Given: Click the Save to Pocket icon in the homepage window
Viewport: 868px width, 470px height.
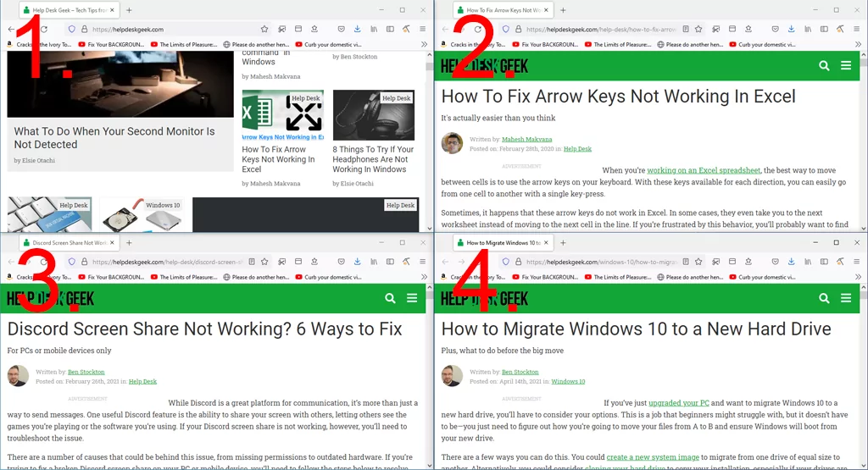Looking at the screenshot, I should point(341,29).
